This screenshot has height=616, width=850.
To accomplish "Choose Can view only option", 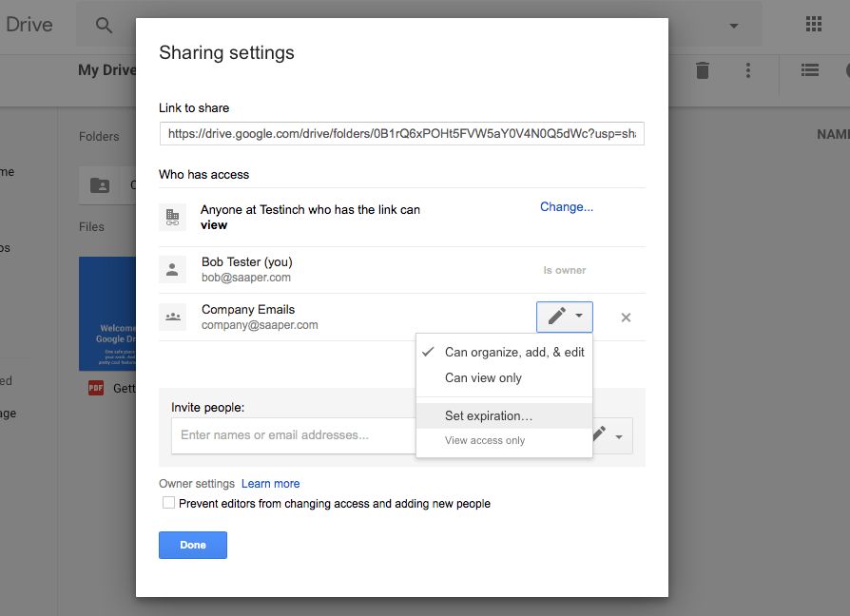I will pyautogui.click(x=483, y=377).
